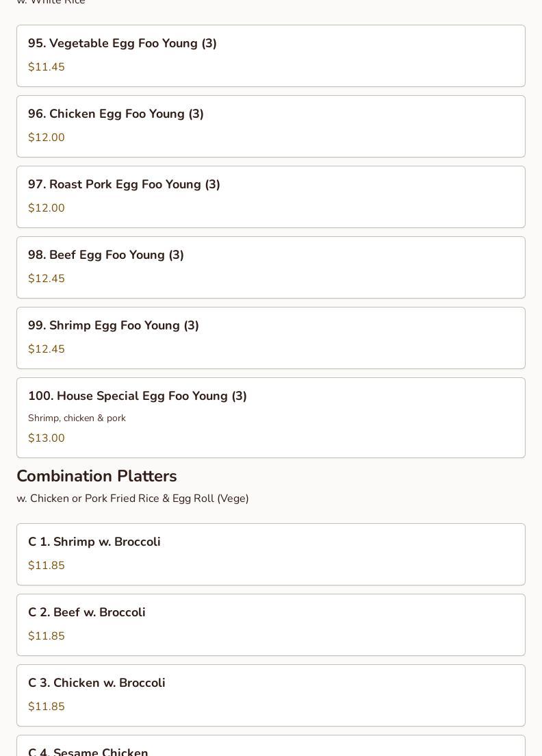
Task: Click the price under Beef Egg Foo Young
Action: [47, 279]
